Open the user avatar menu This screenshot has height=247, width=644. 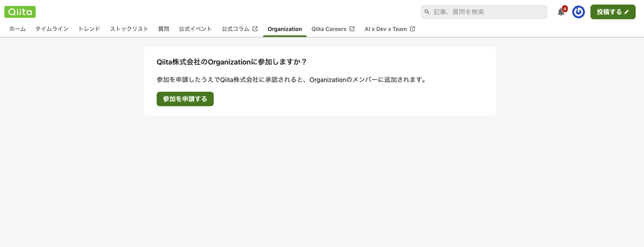[x=579, y=12]
